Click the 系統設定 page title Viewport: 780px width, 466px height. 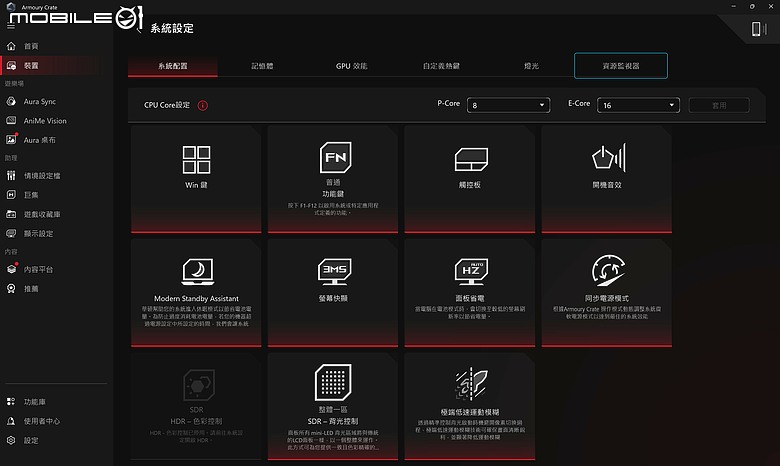172,28
